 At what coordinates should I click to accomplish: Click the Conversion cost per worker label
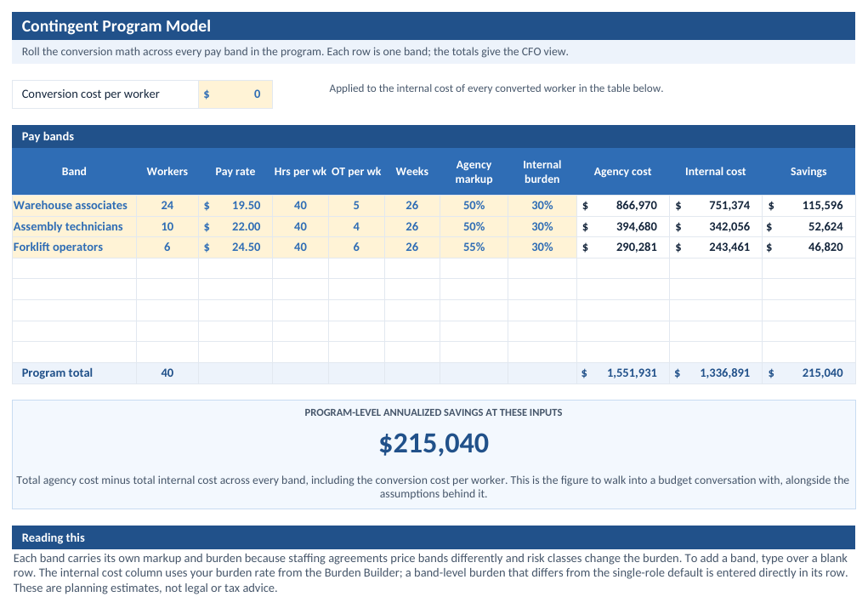tap(105, 94)
